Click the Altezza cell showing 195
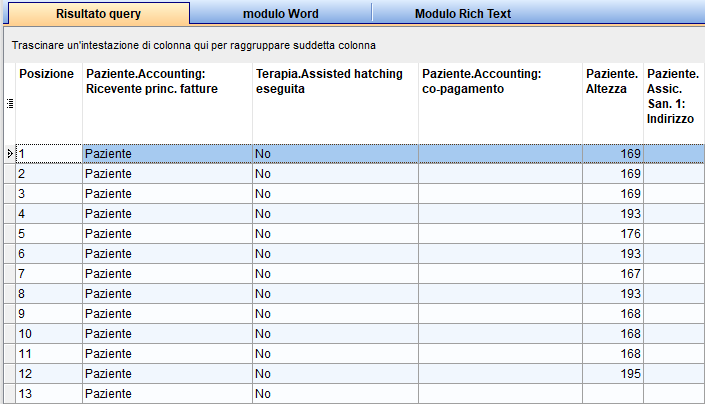705x404 pixels. point(613,373)
